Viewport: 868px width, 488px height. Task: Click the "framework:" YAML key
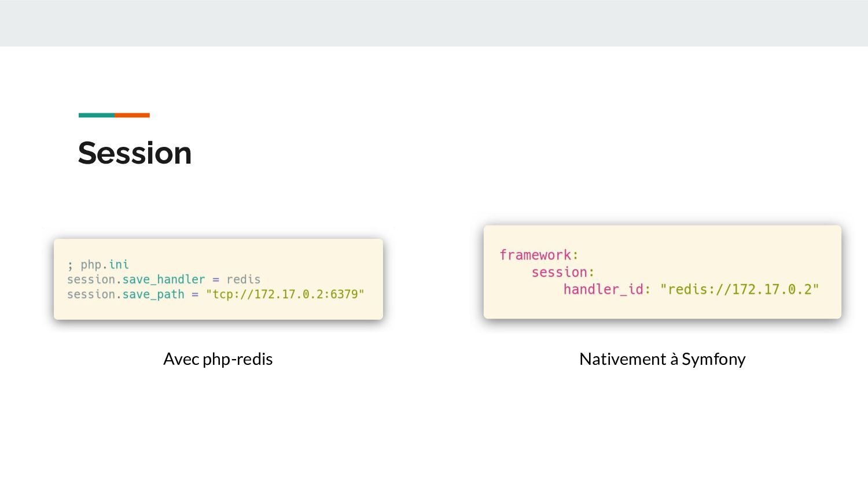tap(539, 255)
